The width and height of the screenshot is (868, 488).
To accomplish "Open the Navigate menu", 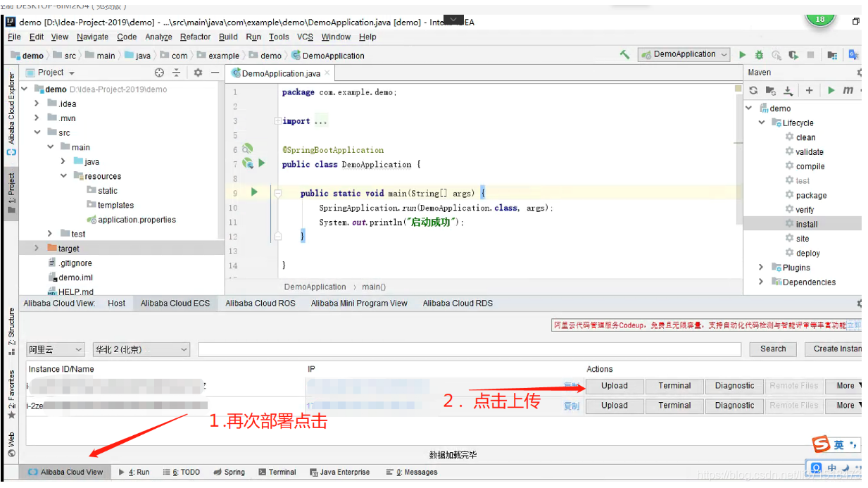I will coord(92,37).
